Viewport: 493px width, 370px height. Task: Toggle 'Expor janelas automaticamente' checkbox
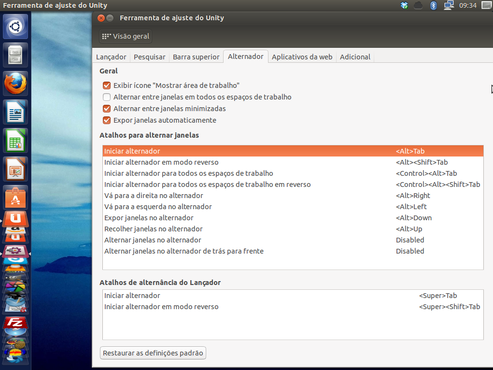click(x=107, y=120)
